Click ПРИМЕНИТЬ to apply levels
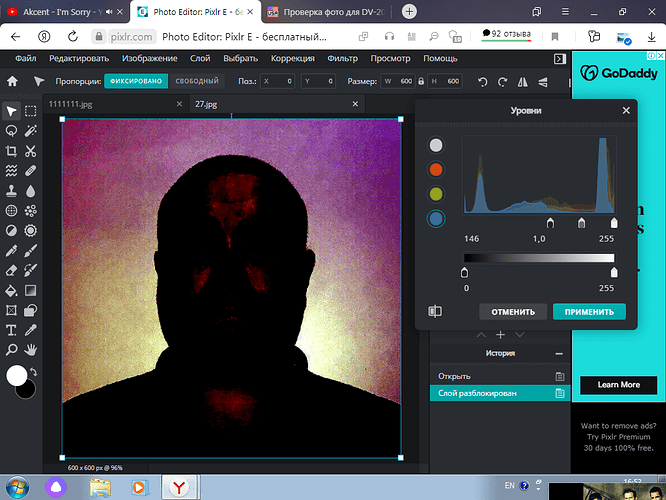The width and height of the screenshot is (666, 500). (x=589, y=312)
